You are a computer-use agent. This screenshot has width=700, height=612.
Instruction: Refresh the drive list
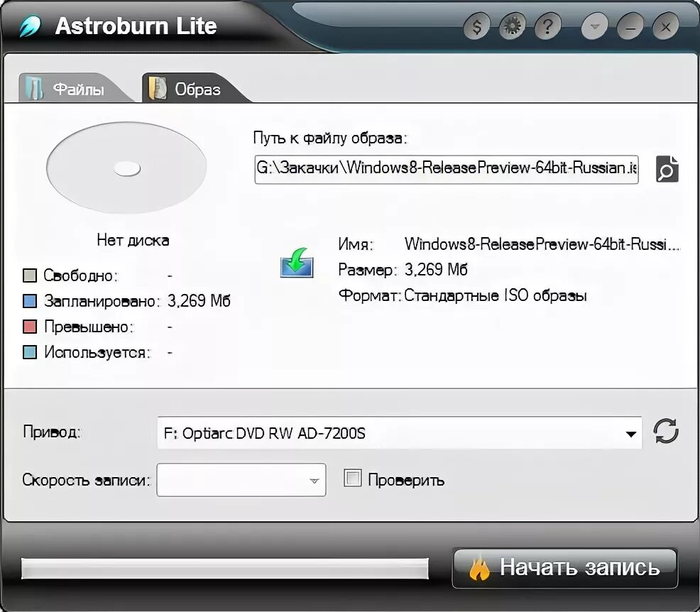pos(666,431)
